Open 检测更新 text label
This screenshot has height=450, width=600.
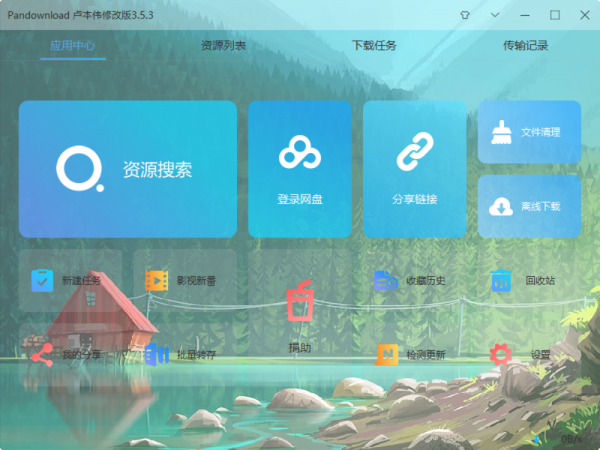pos(426,355)
